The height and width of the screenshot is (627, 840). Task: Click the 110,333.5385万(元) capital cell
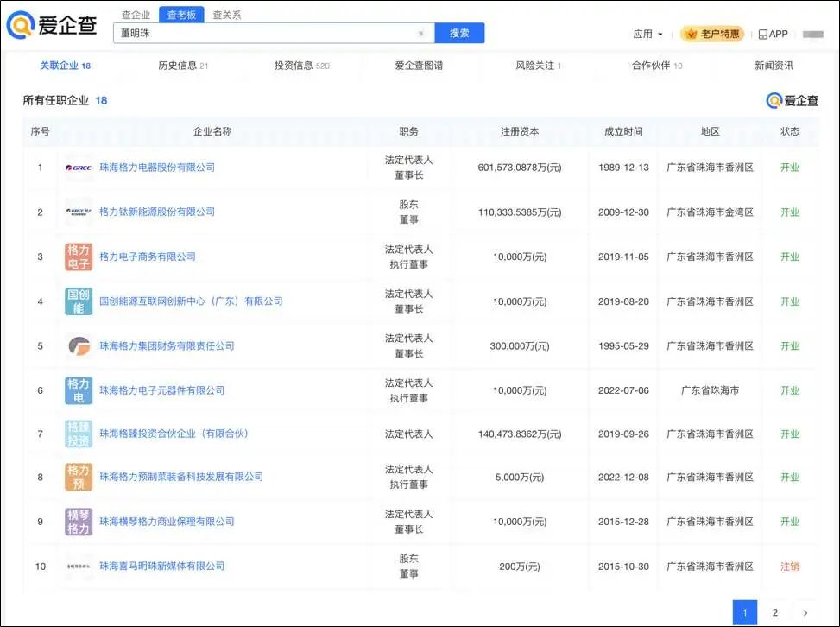pyautogui.click(x=520, y=212)
